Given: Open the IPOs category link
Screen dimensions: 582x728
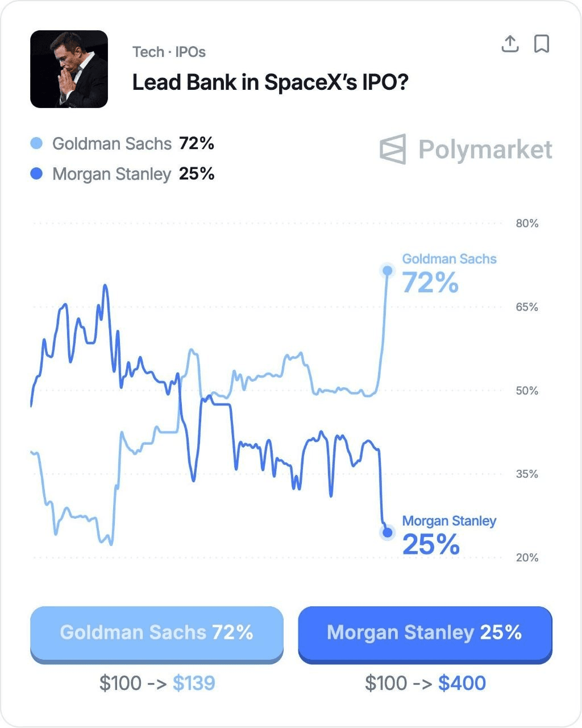Looking at the screenshot, I should pyautogui.click(x=190, y=52).
